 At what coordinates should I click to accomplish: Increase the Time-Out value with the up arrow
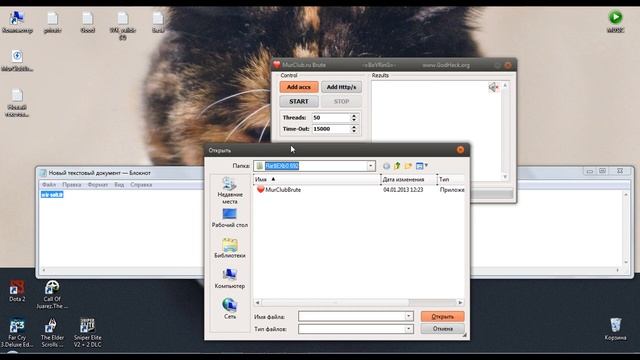(354, 127)
